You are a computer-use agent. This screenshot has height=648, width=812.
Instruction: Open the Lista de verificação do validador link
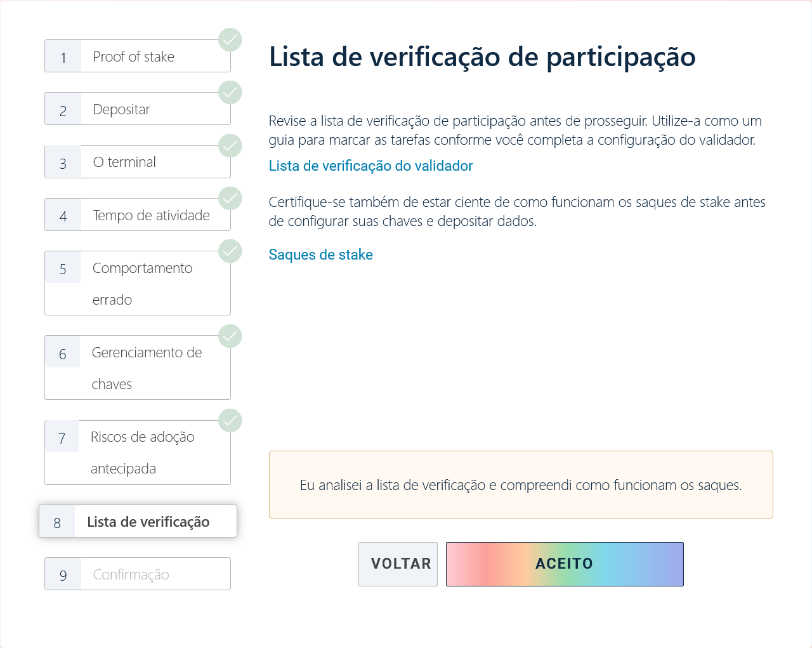pyautogui.click(x=370, y=166)
